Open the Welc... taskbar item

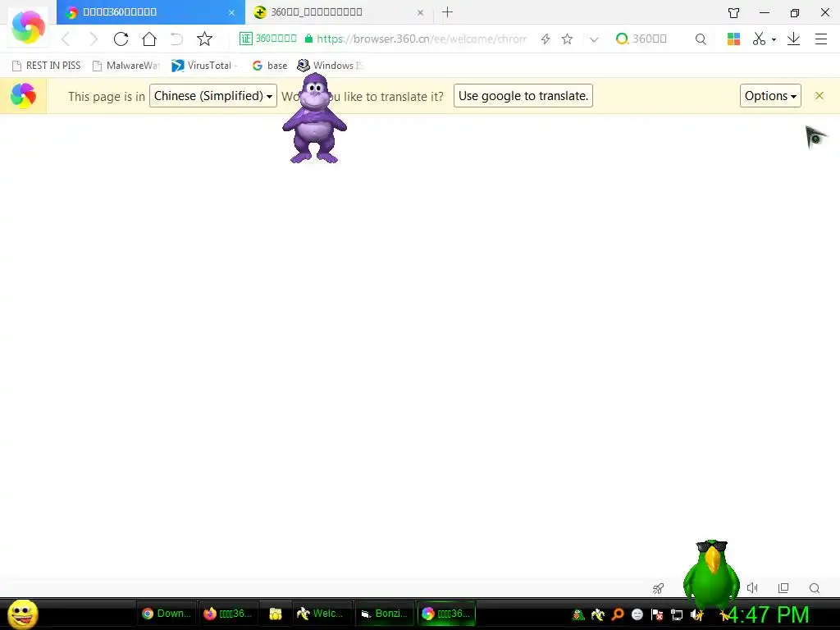coord(322,614)
